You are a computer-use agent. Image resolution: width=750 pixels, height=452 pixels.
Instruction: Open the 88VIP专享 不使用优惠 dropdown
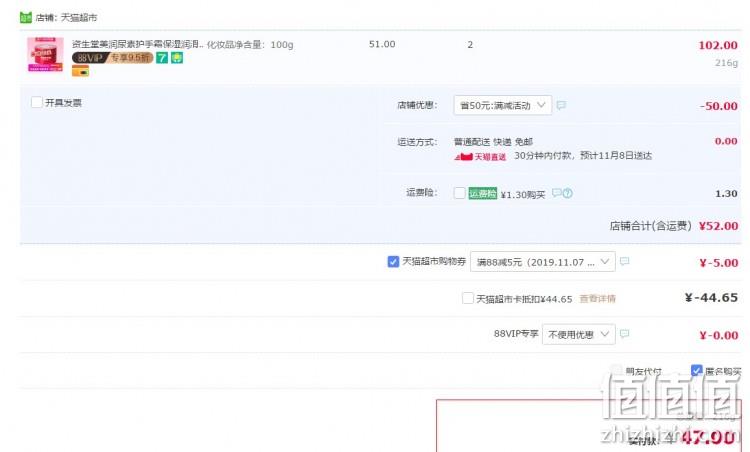click(578, 334)
